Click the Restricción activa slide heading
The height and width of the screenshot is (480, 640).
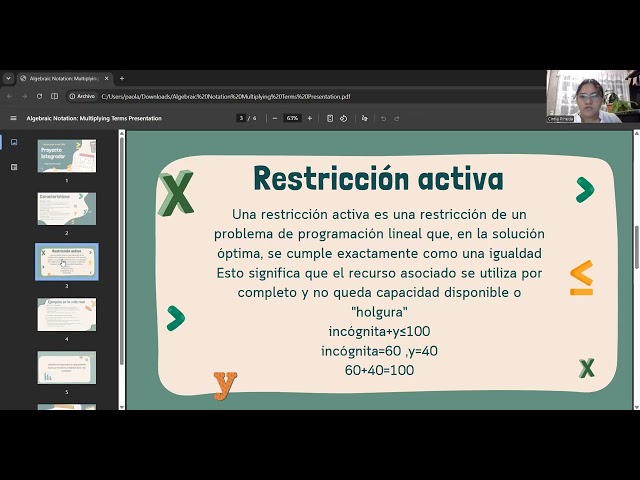pos(378,179)
